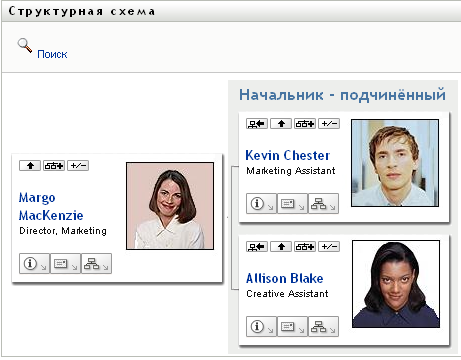Open the email card menu for Allison Blake

tap(292, 326)
